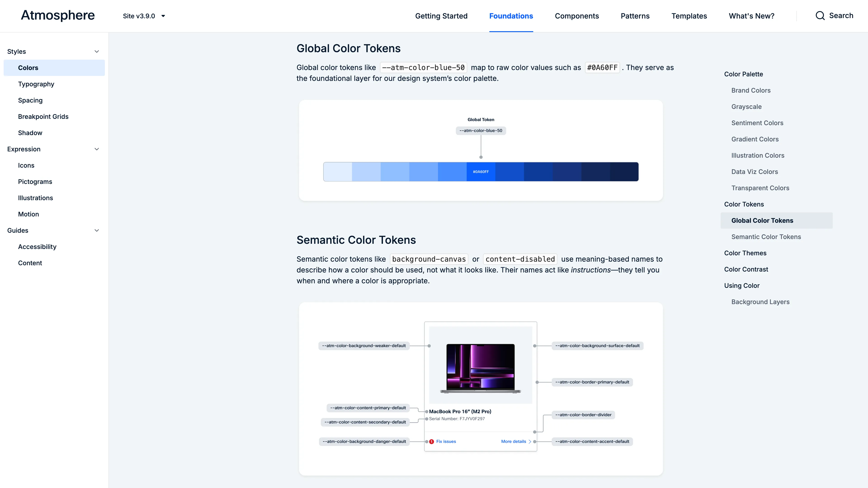Image resolution: width=868 pixels, height=488 pixels.
Task: Open Pictograms page in sidebar
Action: pos(35,181)
